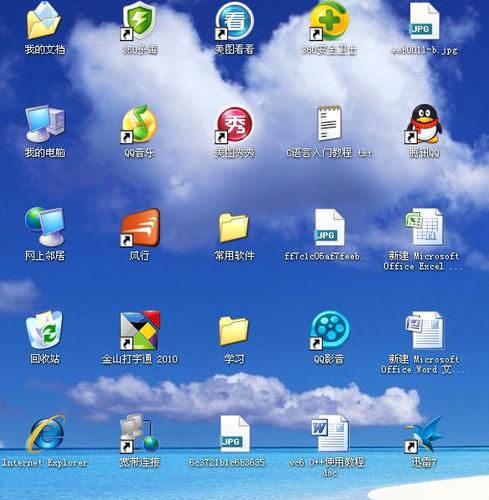Select the vc6 C++使用教程.doc file

330,433
